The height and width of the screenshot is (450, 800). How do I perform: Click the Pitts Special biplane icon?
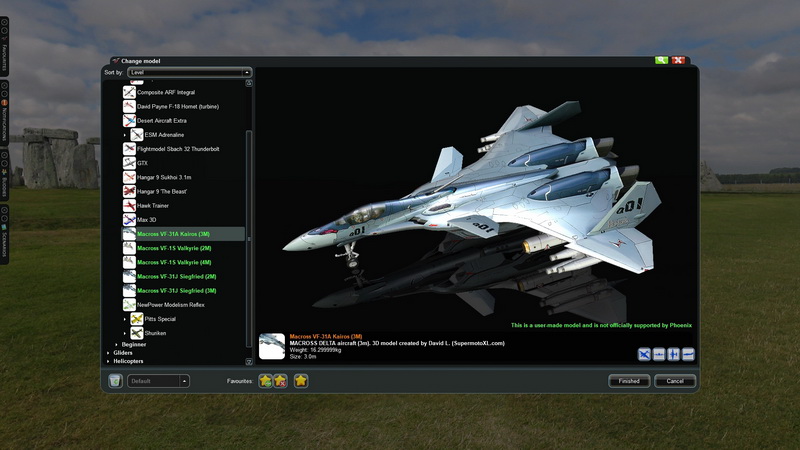coord(137,319)
